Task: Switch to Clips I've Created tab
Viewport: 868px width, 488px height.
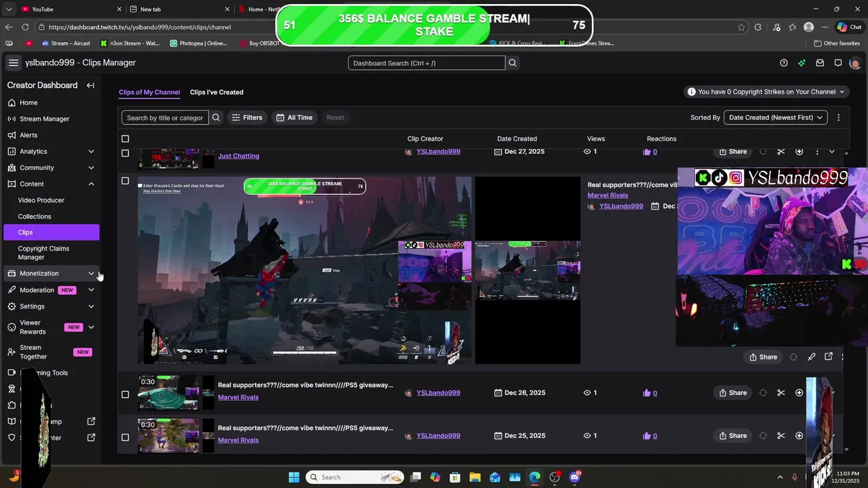Action: (216, 92)
